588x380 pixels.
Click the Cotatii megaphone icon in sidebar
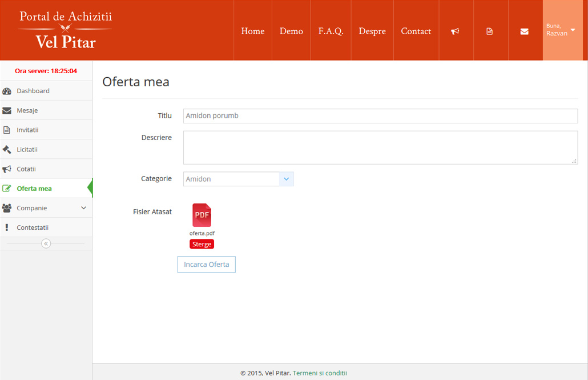coord(7,169)
